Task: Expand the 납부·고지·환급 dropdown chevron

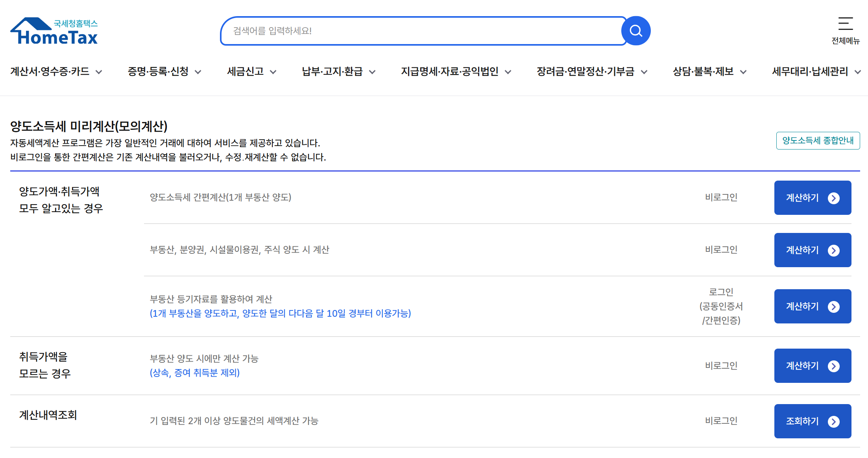Action: click(372, 72)
